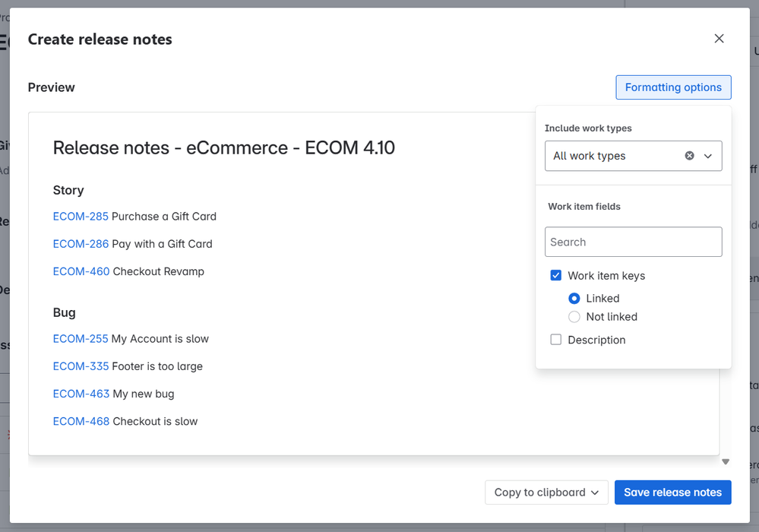Open the ECOM-255 bug link

pos(81,339)
